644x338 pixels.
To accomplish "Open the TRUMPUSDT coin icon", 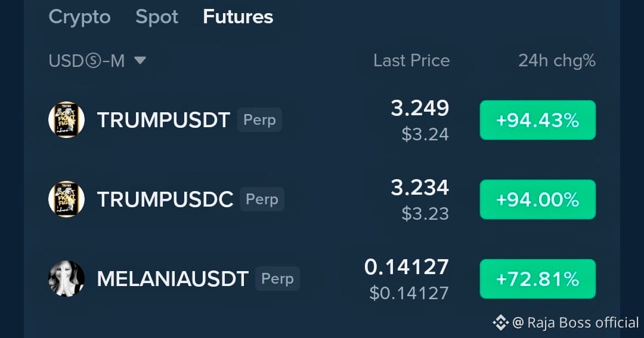I will click(67, 119).
